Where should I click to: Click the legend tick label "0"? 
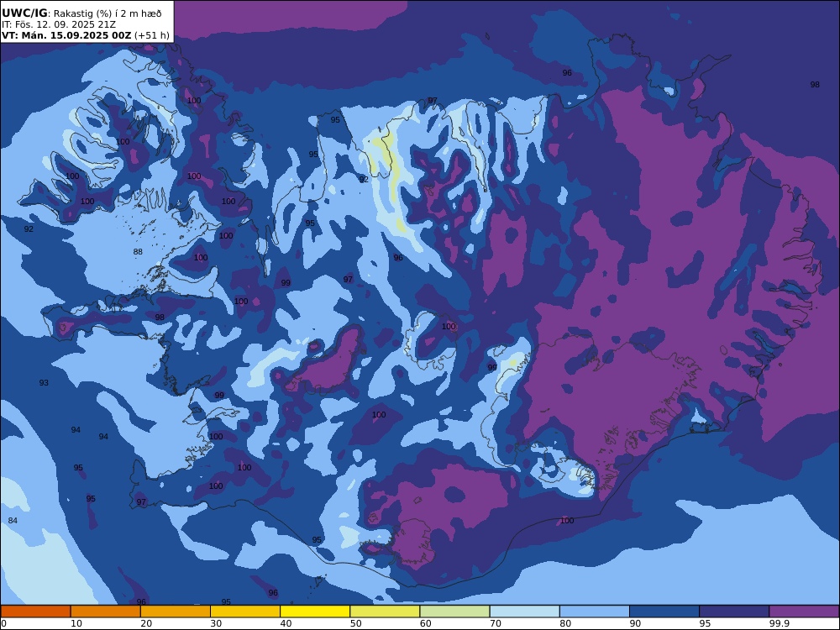3,623
